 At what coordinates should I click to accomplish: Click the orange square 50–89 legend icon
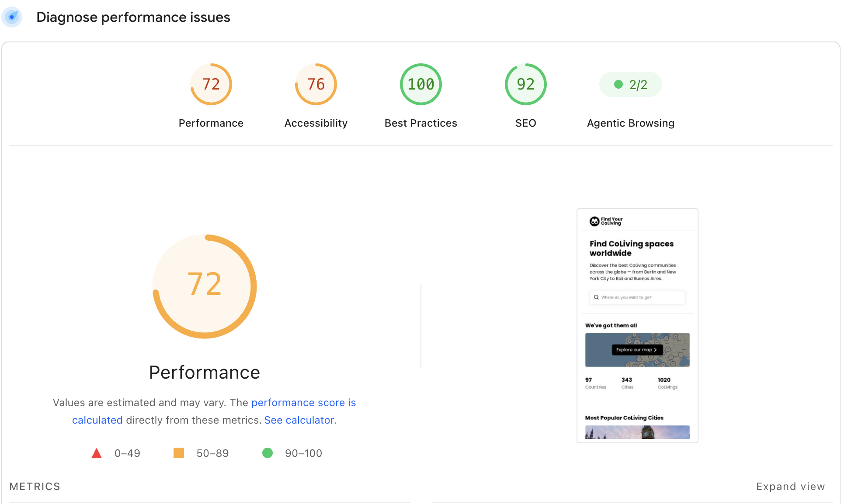(179, 453)
